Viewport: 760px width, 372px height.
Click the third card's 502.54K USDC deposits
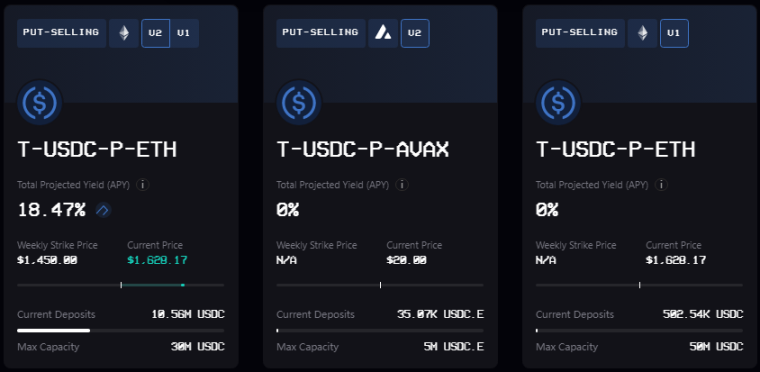(703, 314)
